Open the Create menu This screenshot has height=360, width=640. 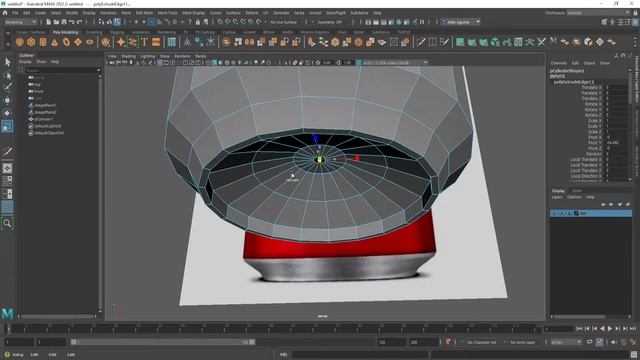40,13
